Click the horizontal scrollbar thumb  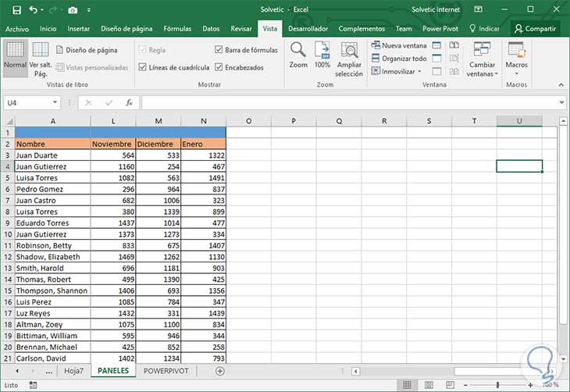point(501,371)
